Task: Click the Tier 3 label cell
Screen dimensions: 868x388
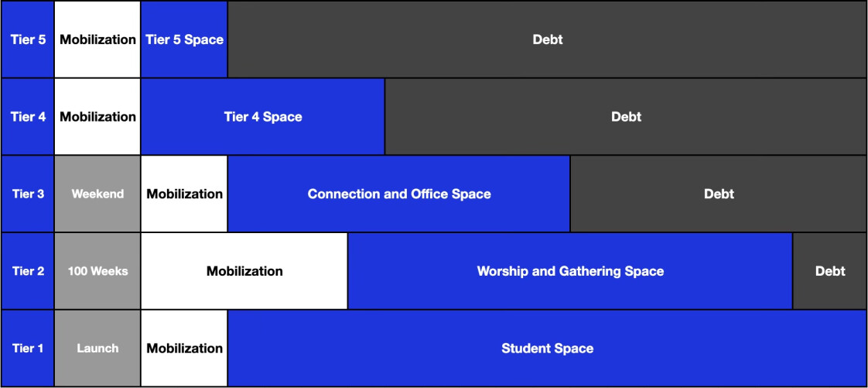Action: (28, 194)
